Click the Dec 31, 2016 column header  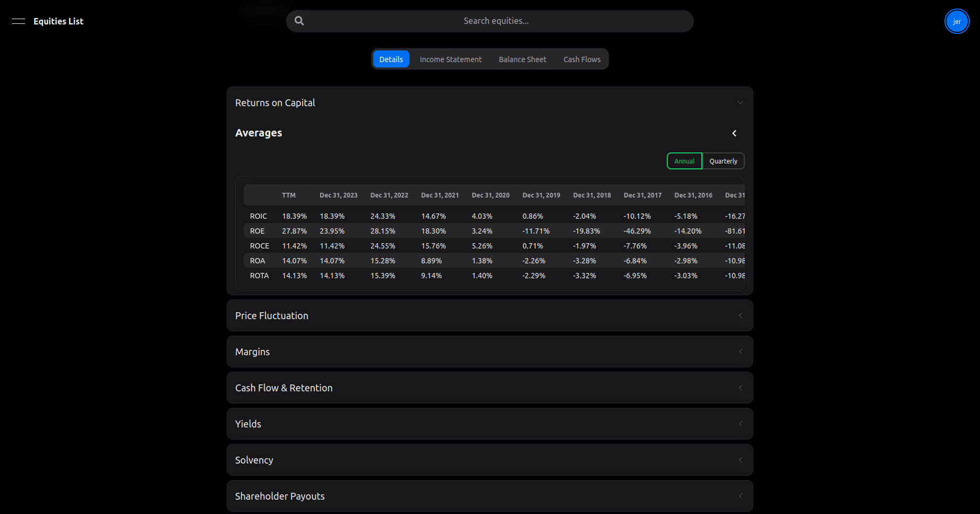point(693,195)
